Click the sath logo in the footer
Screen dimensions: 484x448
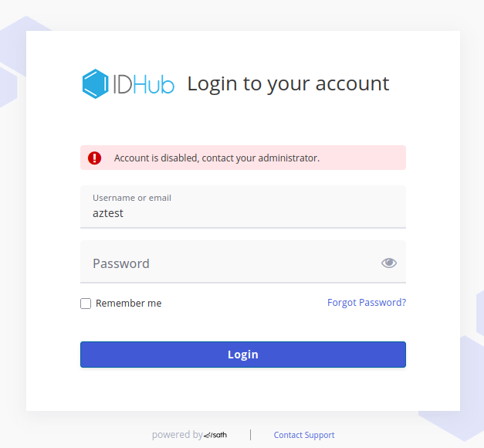pos(215,435)
